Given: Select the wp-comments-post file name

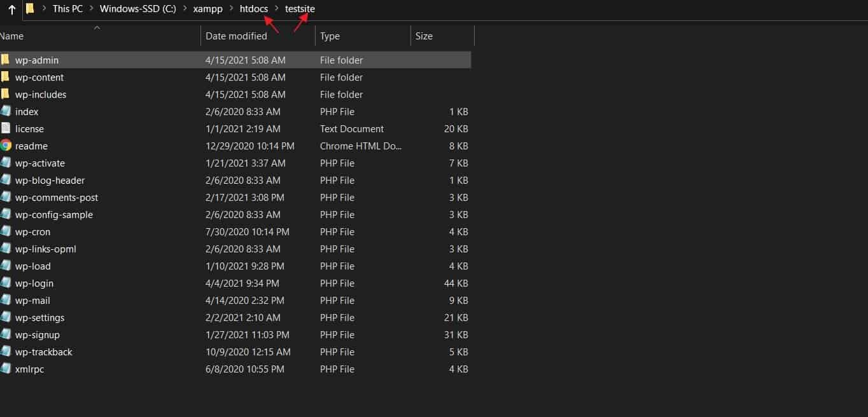Looking at the screenshot, I should click(x=57, y=198).
